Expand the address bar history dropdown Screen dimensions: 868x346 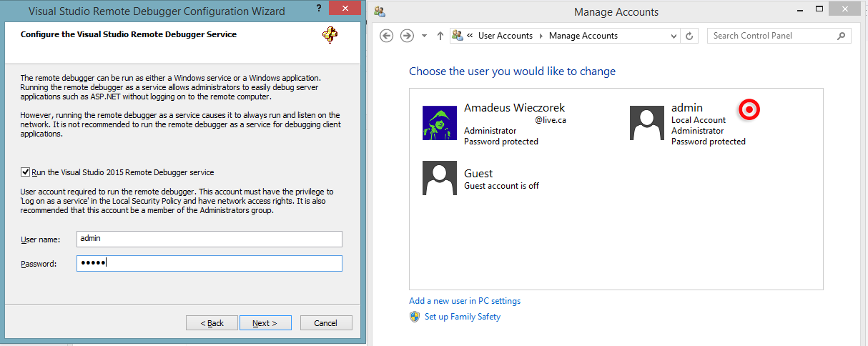pos(674,36)
